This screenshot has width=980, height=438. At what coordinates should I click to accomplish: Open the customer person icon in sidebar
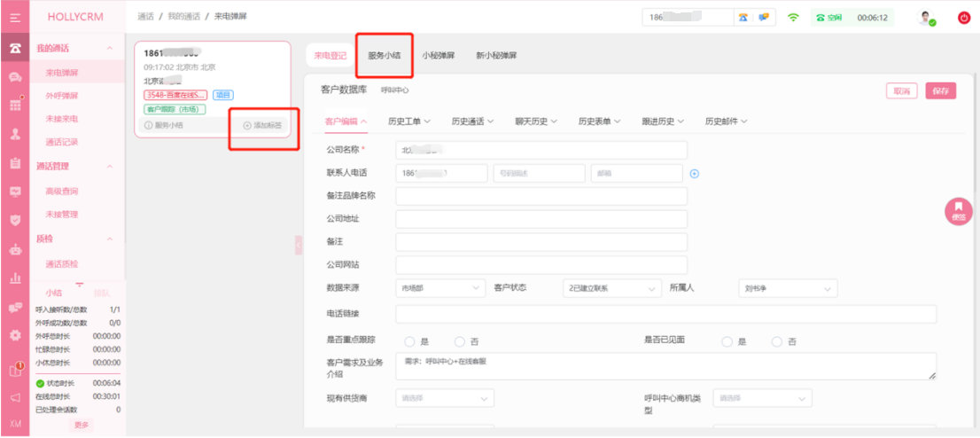[15, 133]
